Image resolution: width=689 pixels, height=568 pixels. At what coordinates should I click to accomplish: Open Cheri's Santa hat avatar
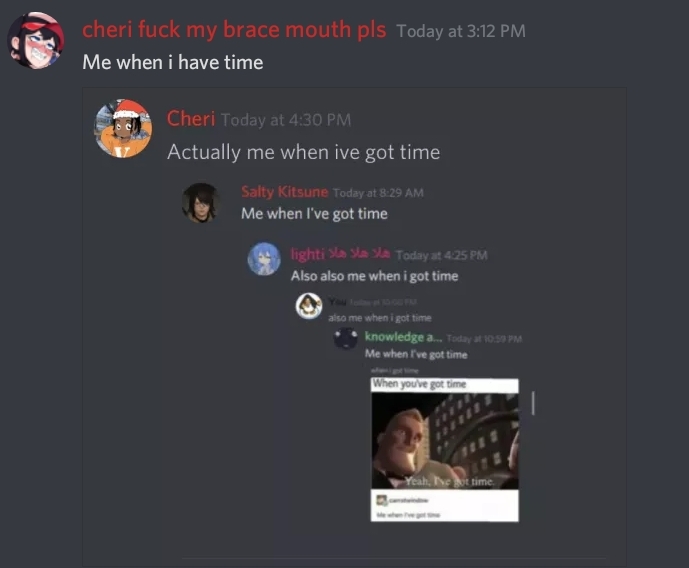click(x=123, y=128)
